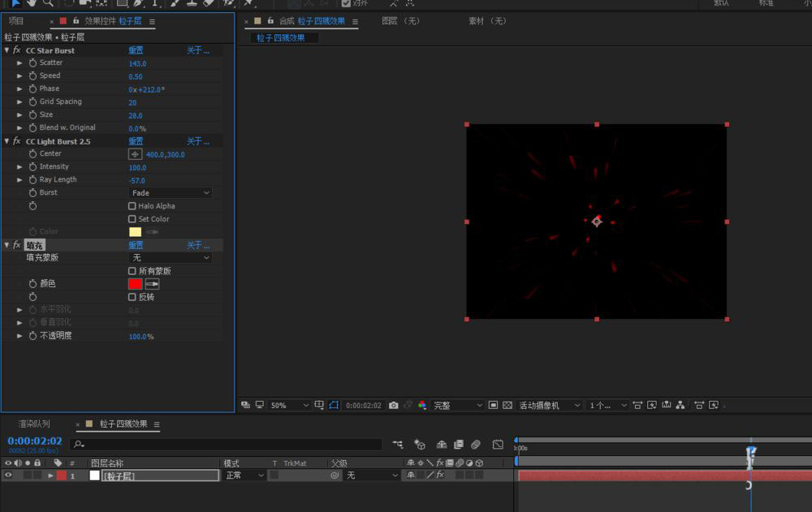Click 关于 link for CC Light Burst 2.5
The width and height of the screenshot is (812, 512).
click(x=197, y=141)
